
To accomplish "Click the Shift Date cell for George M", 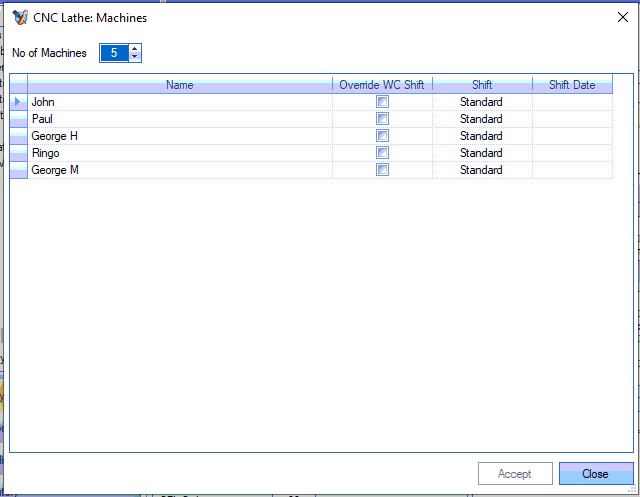I will [572, 170].
